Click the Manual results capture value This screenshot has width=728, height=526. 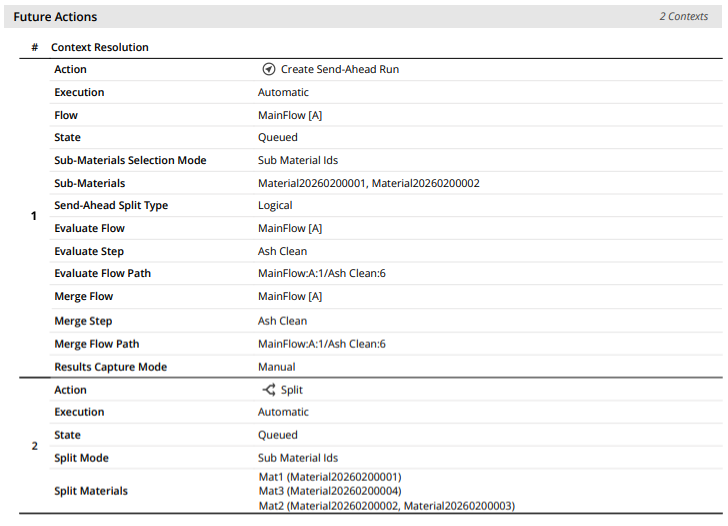[x=276, y=367]
